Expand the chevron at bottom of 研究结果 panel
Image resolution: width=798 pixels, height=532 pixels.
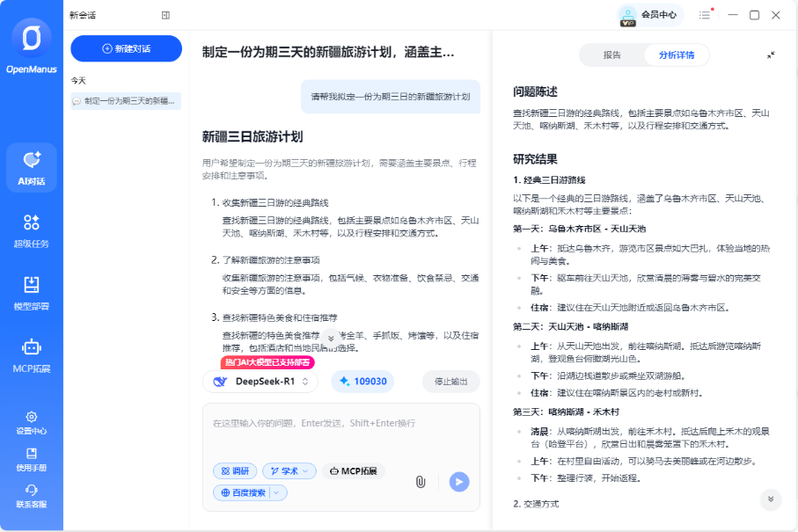point(771,499)
